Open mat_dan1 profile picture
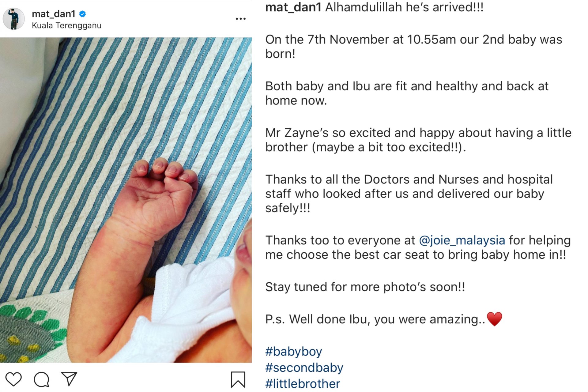Image resolution: width=588 pixels, height=392 pixels. [14, 19]
